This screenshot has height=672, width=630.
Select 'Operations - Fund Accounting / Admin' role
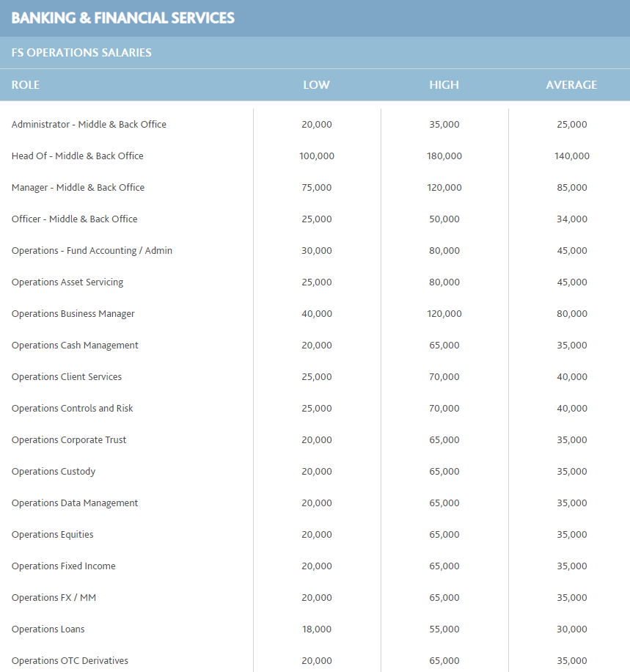pos(92,251)
